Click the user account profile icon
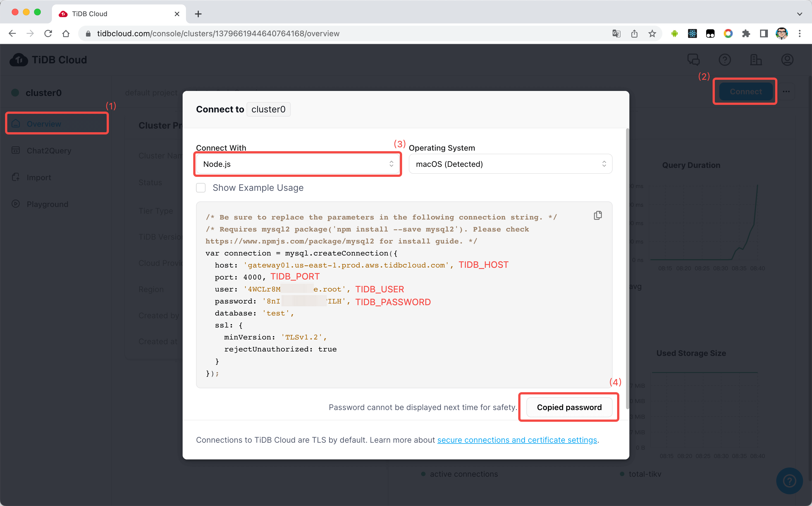The image size is (812, 506). [787, 59]
